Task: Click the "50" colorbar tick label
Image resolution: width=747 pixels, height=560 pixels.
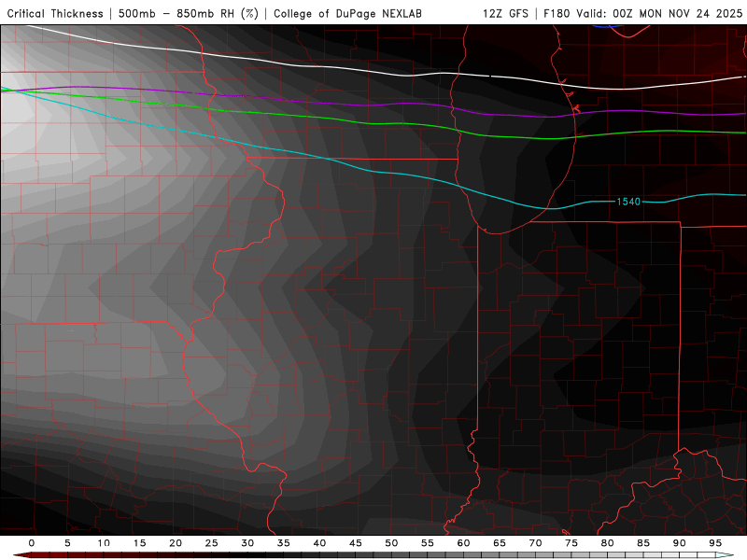Action: [391, 543]
